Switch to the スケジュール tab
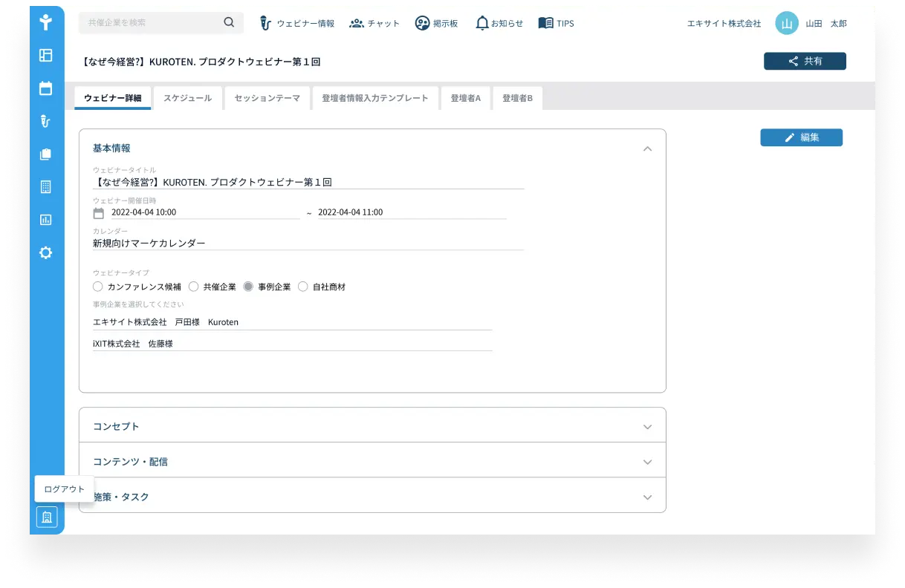This screenshot has width=905, height=588. click(x=188, y=98)
